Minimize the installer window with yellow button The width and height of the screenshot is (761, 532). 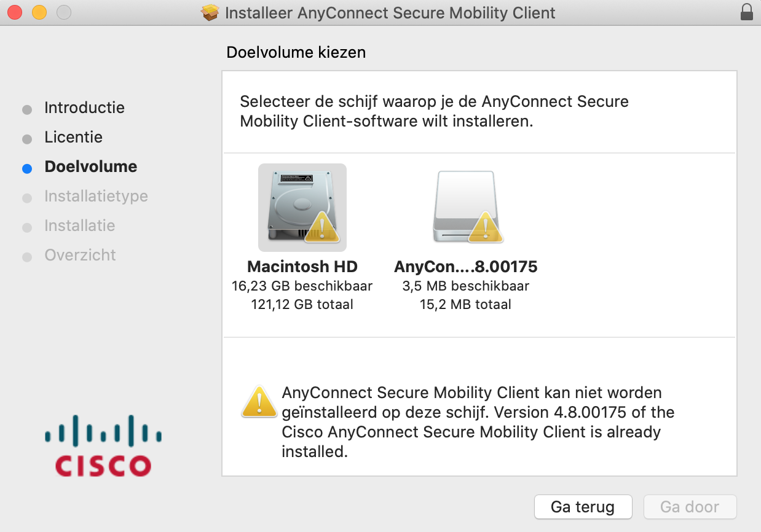click(39, 12)
